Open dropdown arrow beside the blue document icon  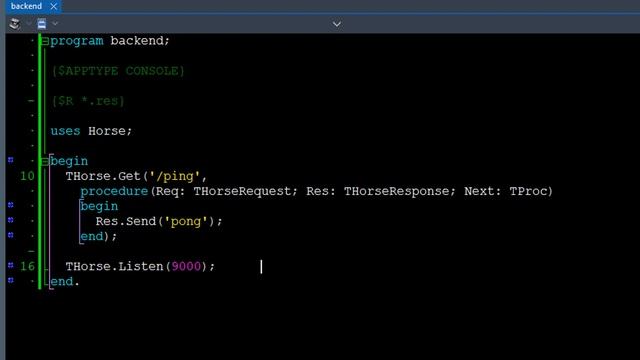[x=55, y=24]
